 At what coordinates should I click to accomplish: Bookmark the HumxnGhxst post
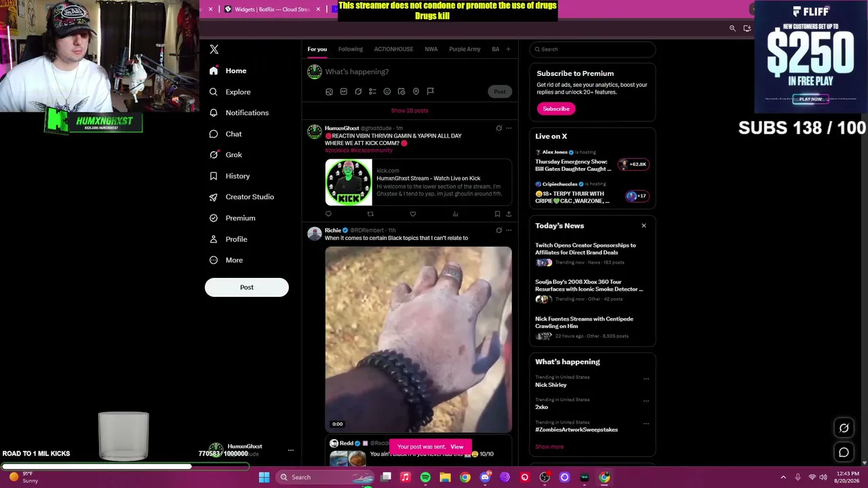[x=497, y=214]
